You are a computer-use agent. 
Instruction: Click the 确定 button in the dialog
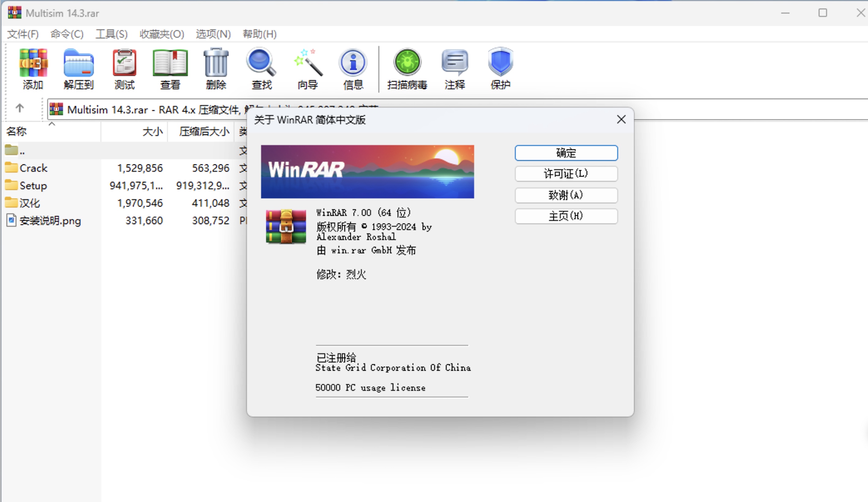pyautogui.click(x=566, y=153)
